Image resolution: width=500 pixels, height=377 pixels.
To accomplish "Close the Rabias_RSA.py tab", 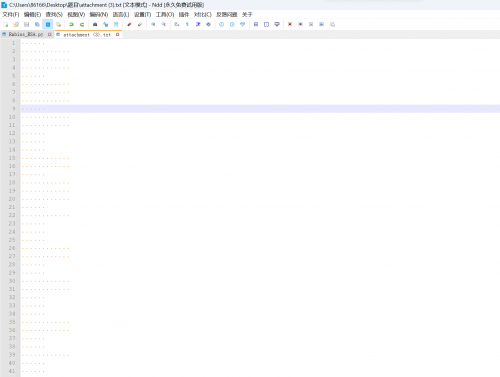I will 50,34.
